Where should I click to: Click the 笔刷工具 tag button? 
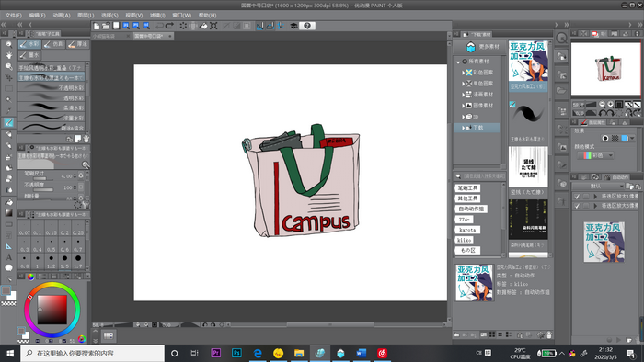(x=467, y=187)
